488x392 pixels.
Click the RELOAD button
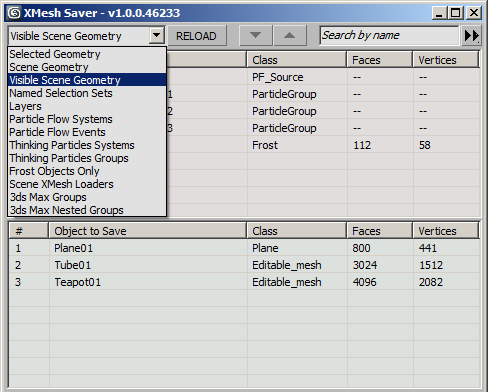(x=196, y=36)
